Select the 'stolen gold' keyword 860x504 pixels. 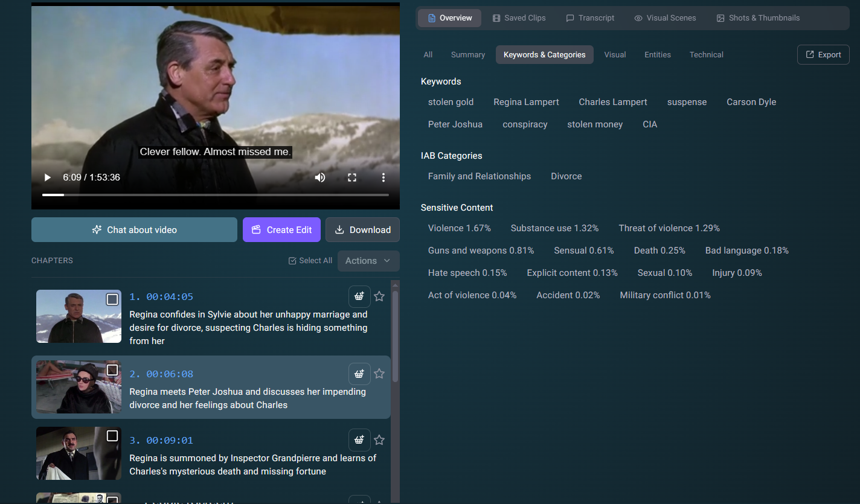coord(451,102)
